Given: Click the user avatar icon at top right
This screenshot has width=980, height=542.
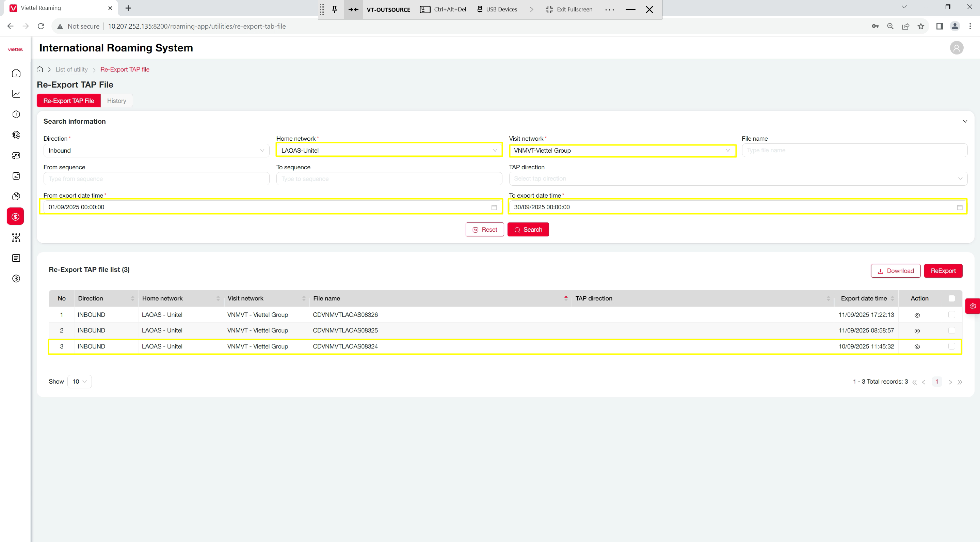Looking at the screenshot, I should (957, 48).
